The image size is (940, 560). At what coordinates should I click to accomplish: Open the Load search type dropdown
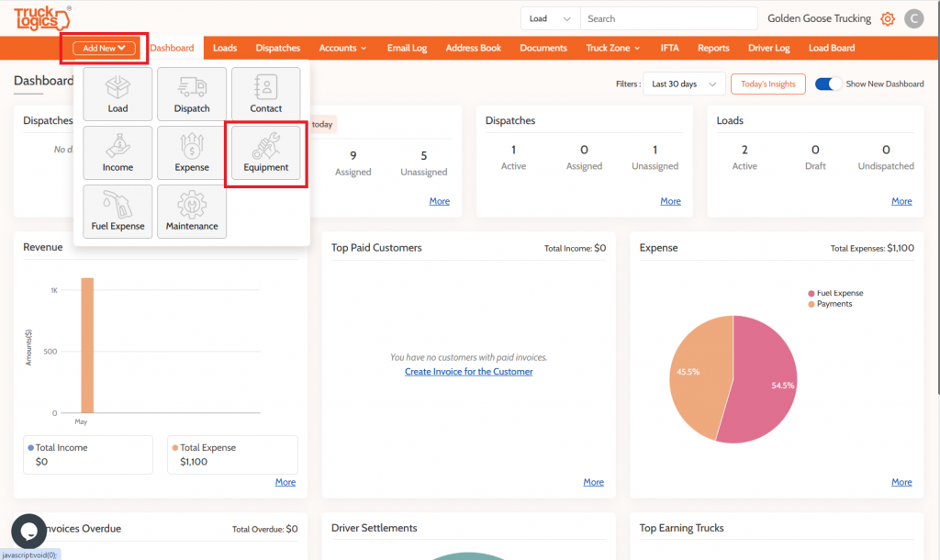(551, 18)
